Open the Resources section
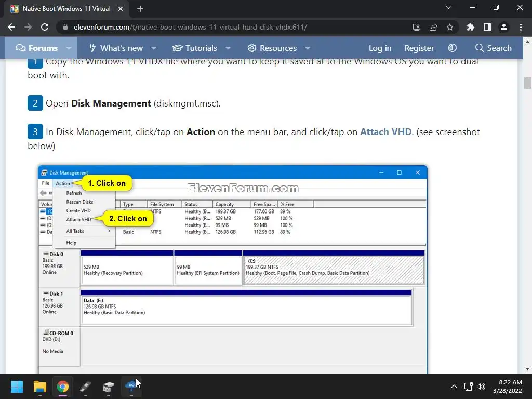 (x=272, y=48)
